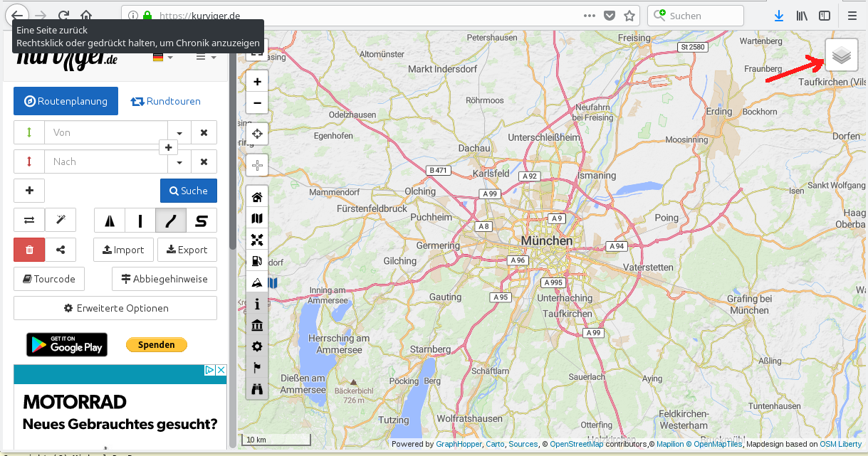The width and height of the screenshot is (868, 456).
Task: Open the hamburger menu dropdown
Action: 206,57
